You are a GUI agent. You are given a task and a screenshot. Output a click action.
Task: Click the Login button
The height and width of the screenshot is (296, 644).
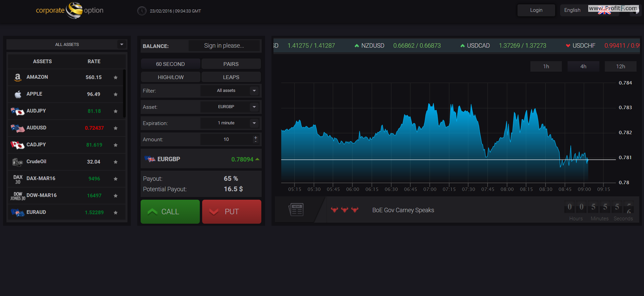pyautogui.click(x=536, y=10)
